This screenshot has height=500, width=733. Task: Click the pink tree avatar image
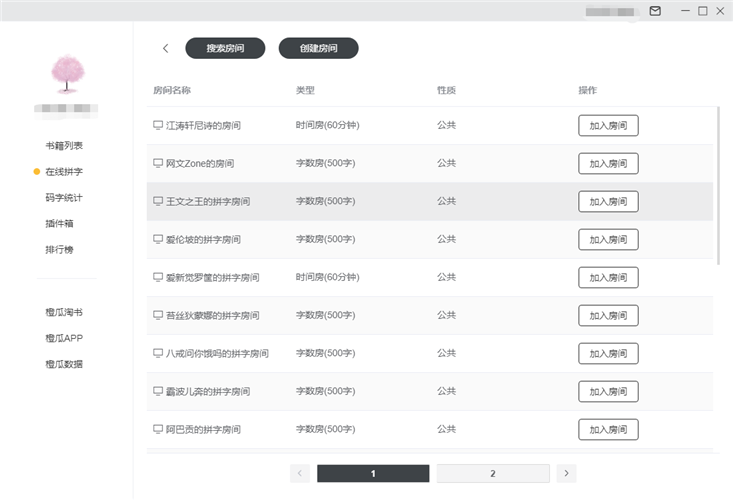tap(67, 74)
